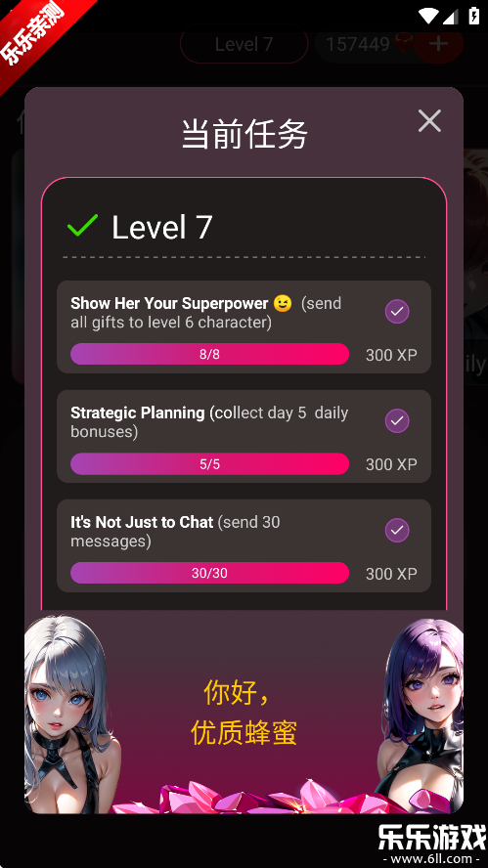Viewport: 488px width, 868px height.
Task: Open the Level 7 pill at top
Action: pyautogui.click(x=244, y=44)
